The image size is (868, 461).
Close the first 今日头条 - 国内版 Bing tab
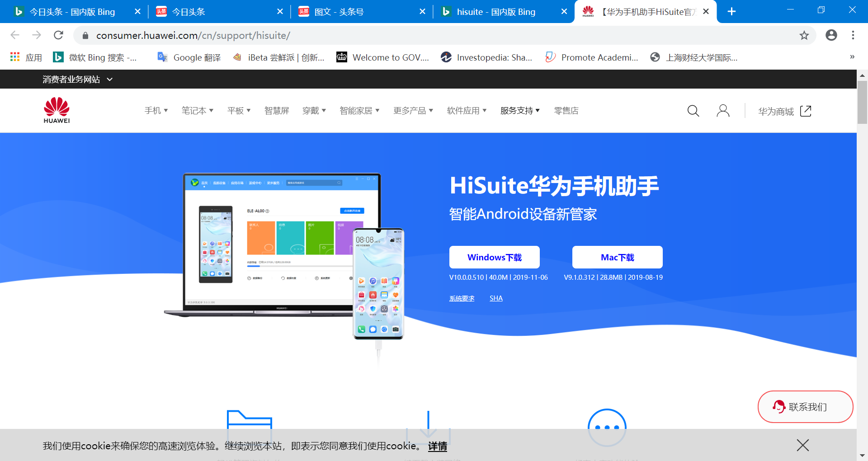pyautogui.click(x=137, y=12)
